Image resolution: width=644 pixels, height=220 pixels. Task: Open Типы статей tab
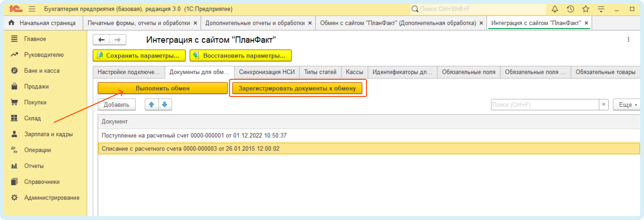point(320,72)
